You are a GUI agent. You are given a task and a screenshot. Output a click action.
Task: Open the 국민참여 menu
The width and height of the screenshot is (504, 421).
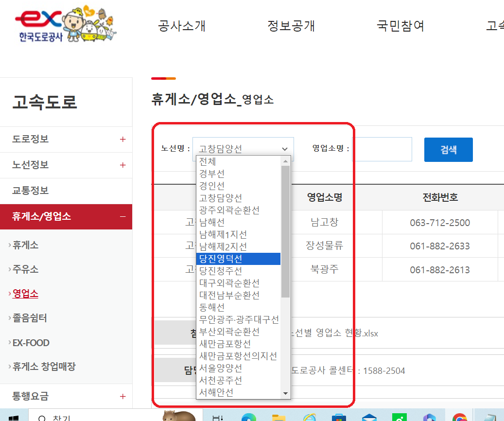[400, 27]
